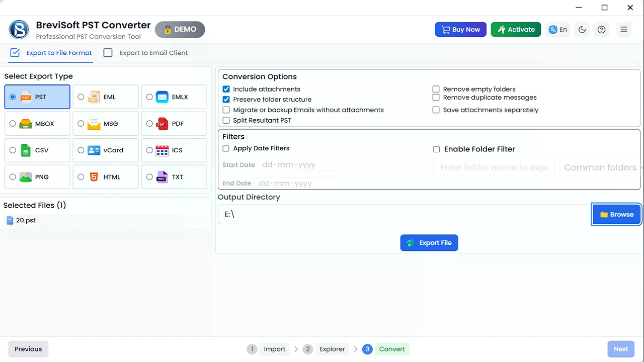Browse for output directory
The image size is (644, 362).
(x=616, y=215)
